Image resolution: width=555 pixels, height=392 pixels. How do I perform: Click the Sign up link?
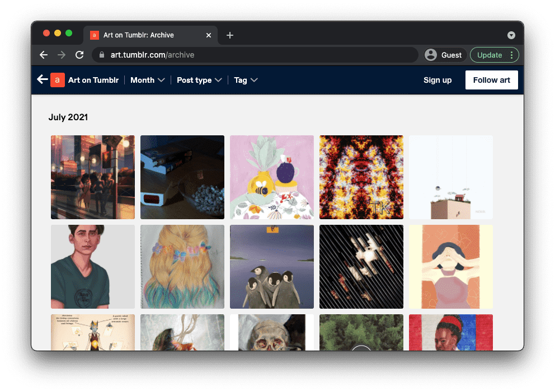[x=438, y=80]
